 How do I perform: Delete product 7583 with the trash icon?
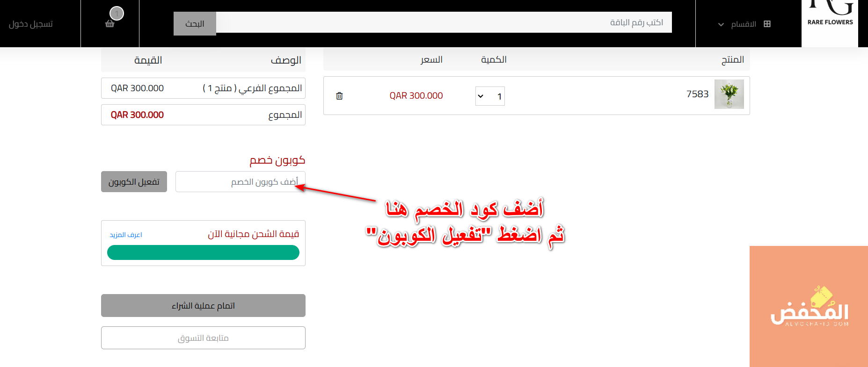(x=339, y=96)
